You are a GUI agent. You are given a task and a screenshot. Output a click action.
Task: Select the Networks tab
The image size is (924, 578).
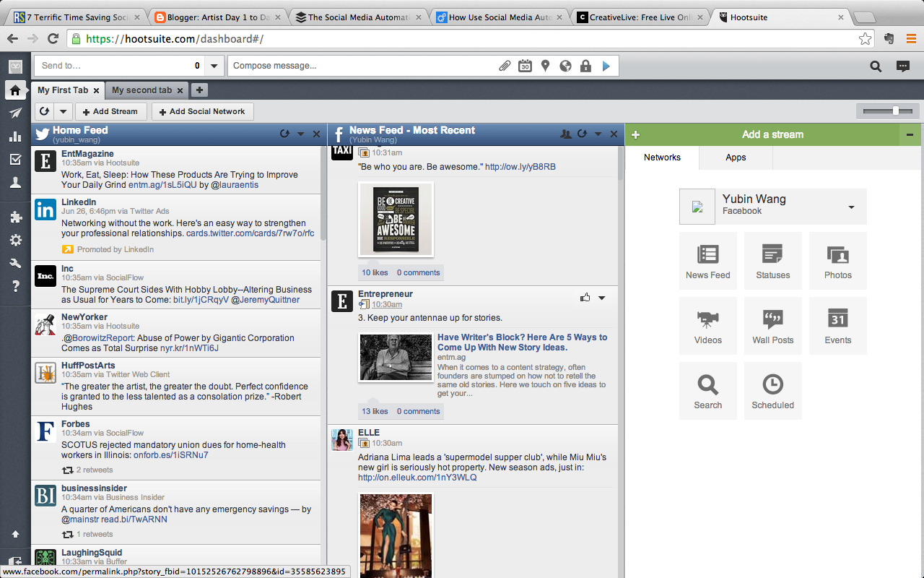pyautogui.click(x=662, y=158)
